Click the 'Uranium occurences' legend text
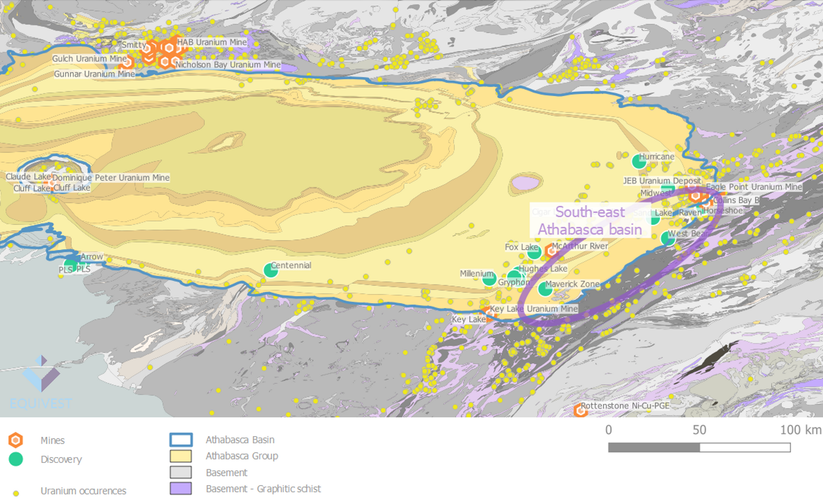 coord(84,491)
